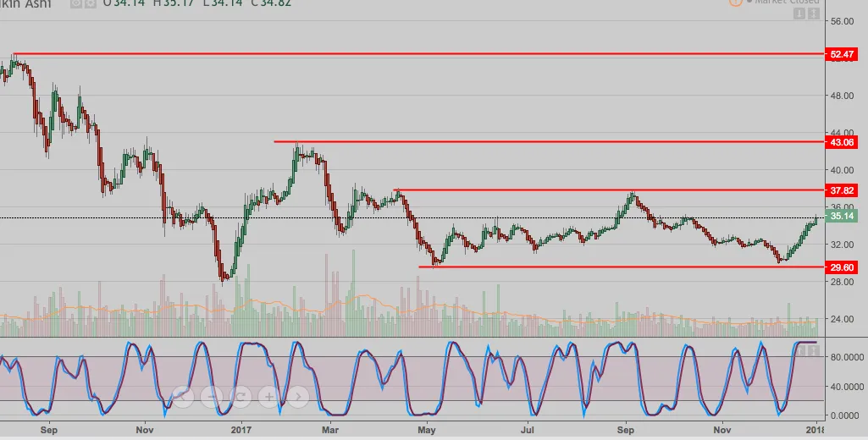Reset chart view with the circular arrow
The image size is (868, 440).
coord(240,396)
